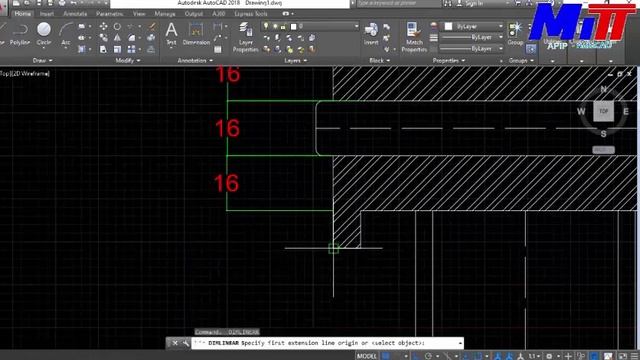The height and width of the screenshot is (360, 640).
Task: Close the command line with X
Action: [x=175, y=343]
